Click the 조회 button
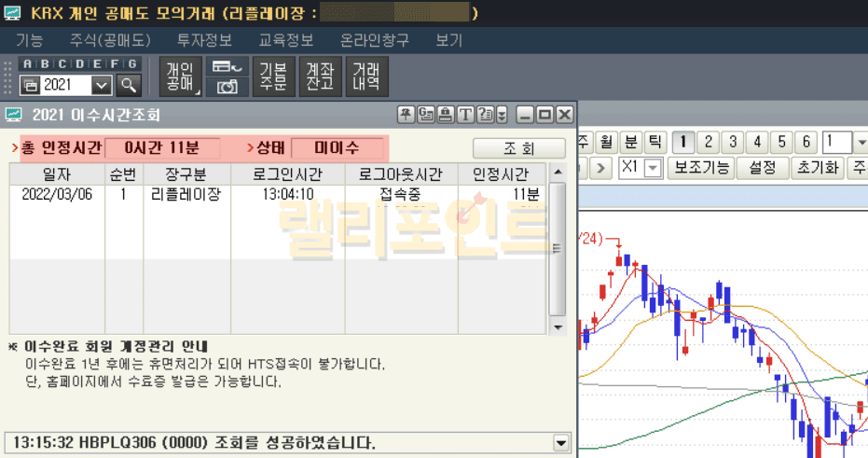This screenshot has width=868, height=458. [x=518, y=148]
